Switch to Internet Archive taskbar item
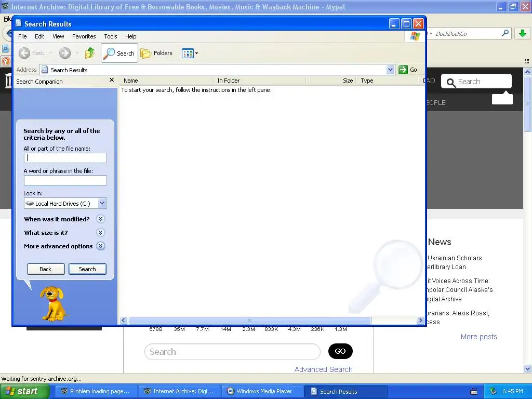The image size is (532, 399). [x=179, y=391]
